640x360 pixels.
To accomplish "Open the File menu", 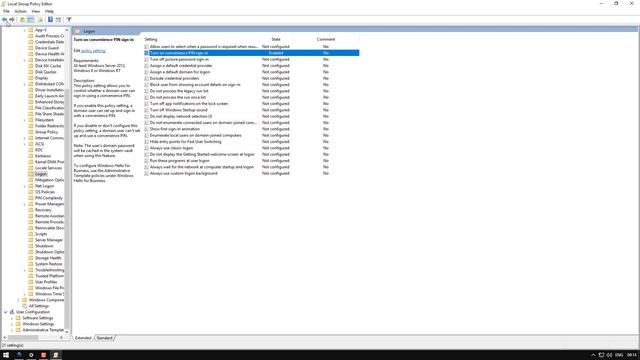I will click(6, 11).
